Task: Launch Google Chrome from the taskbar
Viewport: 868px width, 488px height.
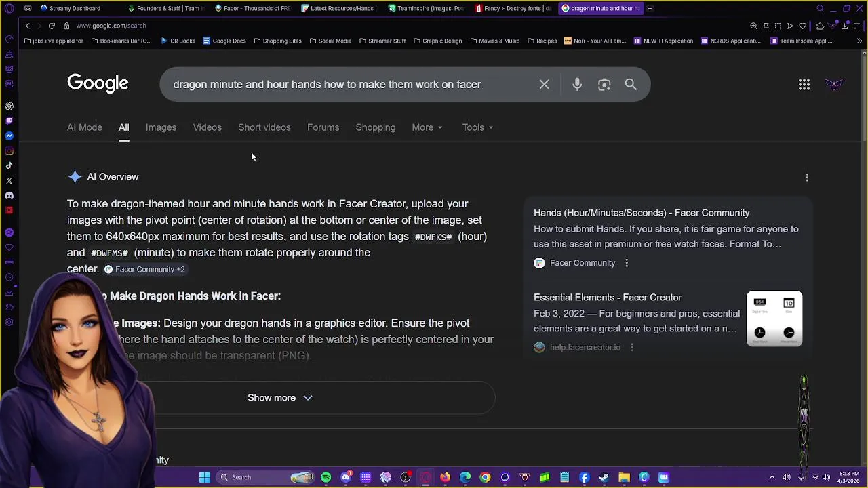Action: 485,477
